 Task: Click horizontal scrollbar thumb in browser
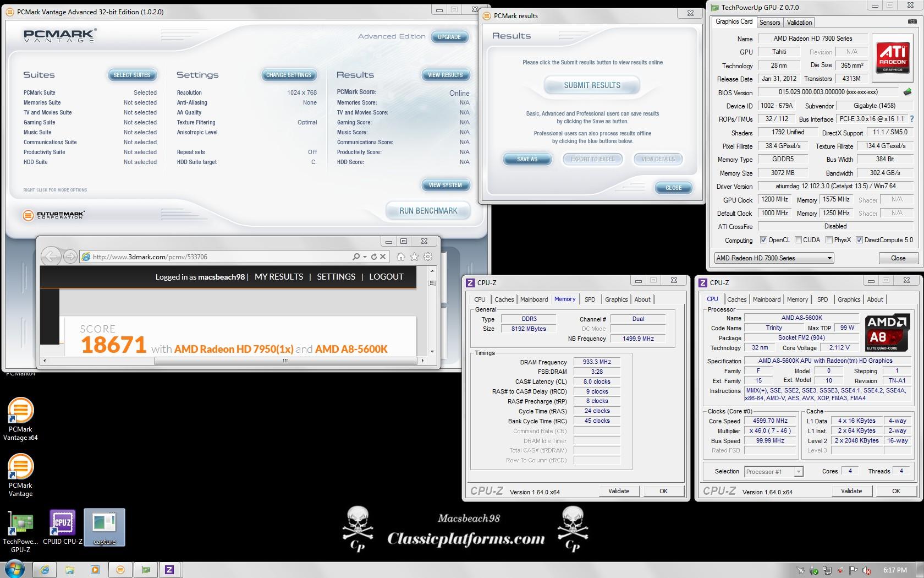point(285,361)
